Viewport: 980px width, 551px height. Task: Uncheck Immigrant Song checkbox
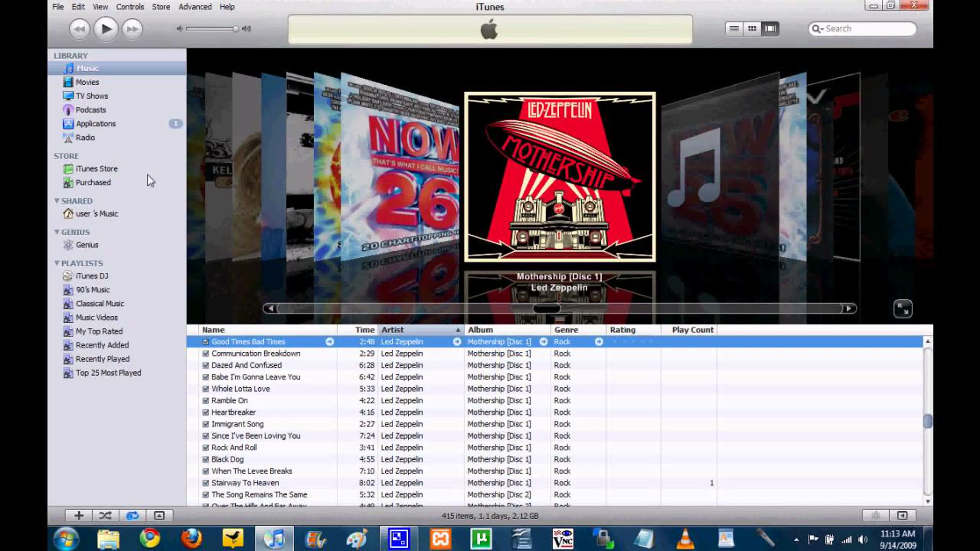[x=206, y=424]
